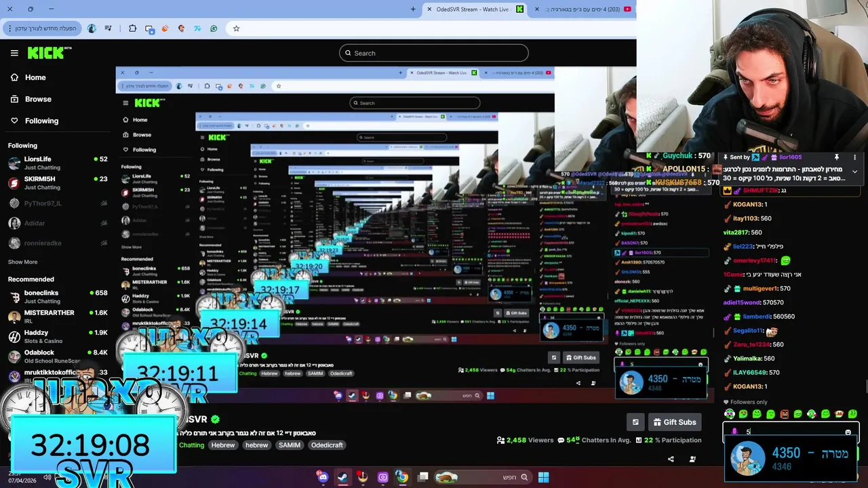This screenshot has height=488, width=868.
Task: Click username Yalimalka in chat
Action: 747,359
